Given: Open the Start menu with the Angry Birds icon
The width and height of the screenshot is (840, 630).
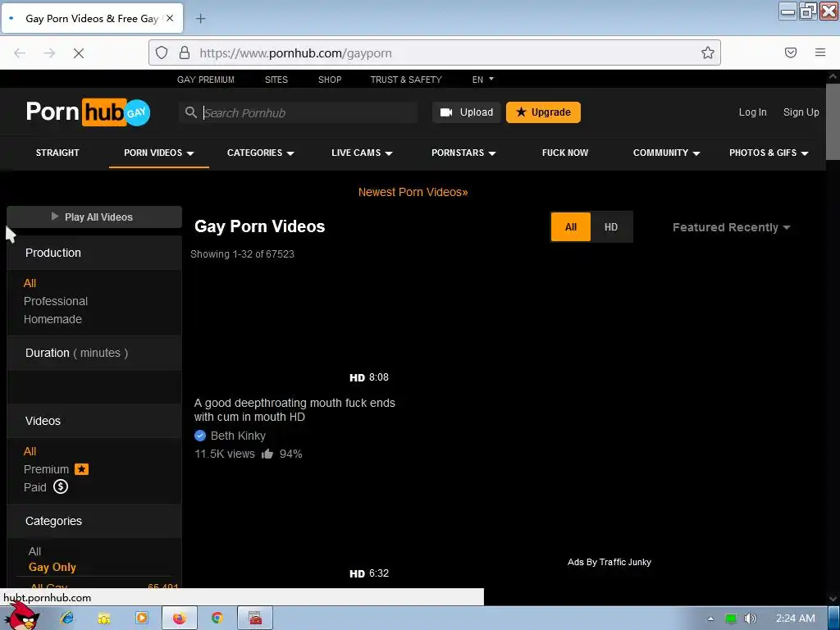Looking at the screenshot, I should coord(21,617).
